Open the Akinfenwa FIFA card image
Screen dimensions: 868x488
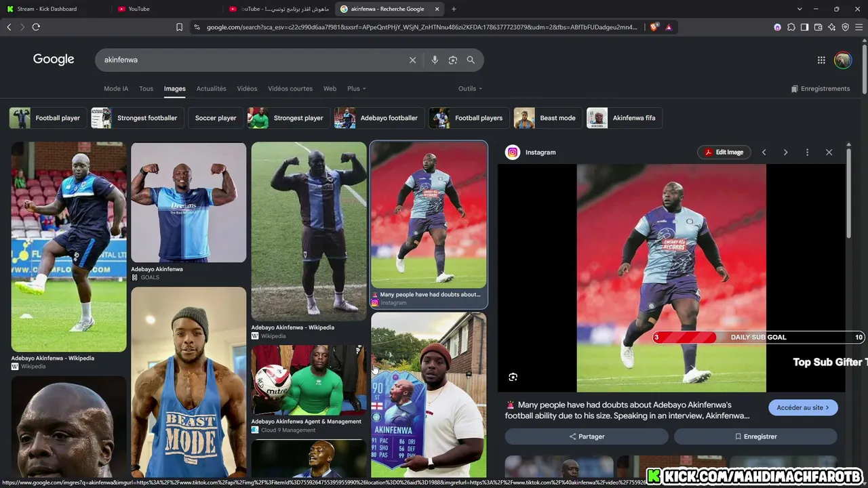[429, 395]
